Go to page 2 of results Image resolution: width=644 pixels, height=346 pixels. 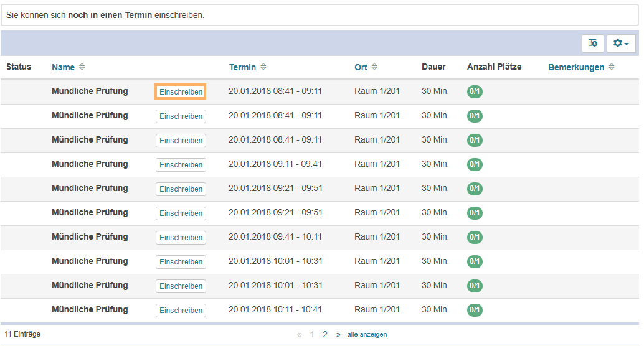pyautogui.click(x=325, y=335)
